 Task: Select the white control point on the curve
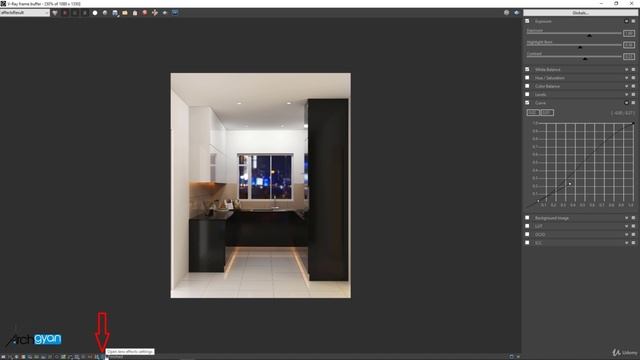coord(570,184)
